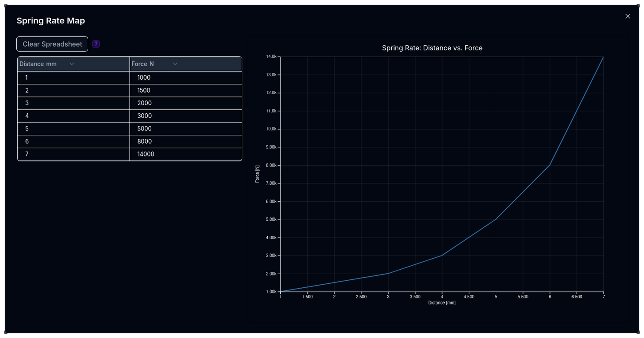644x338 pixels.
Task: Select the Force N column header
Action: [x=143, y=64]
